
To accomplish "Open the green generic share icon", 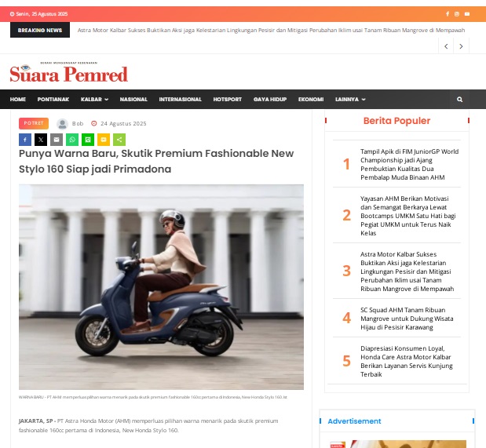I will click(x=119, y=140).
